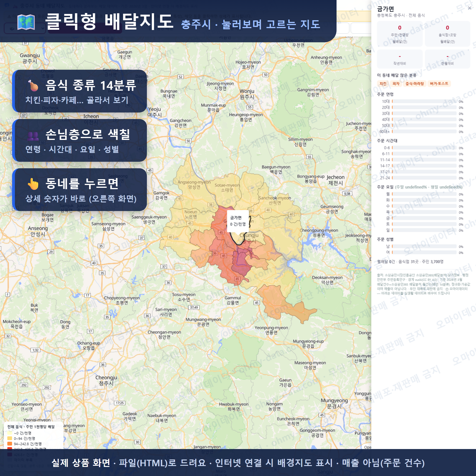This screenshot has width=476, height=476.
Task: Select the 피자 category tag
Action: [396, 84]
